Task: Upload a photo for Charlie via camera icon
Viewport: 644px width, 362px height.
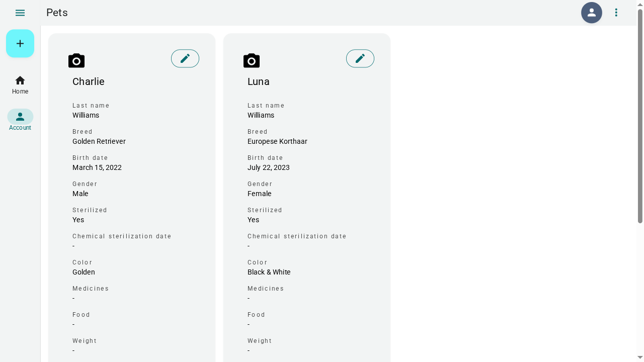Action: [76, 61]
